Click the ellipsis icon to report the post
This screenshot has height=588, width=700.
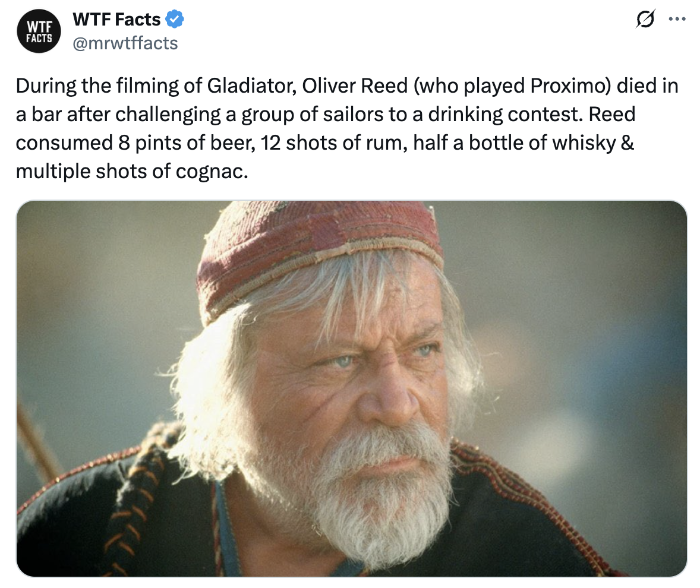coord(677,18)
